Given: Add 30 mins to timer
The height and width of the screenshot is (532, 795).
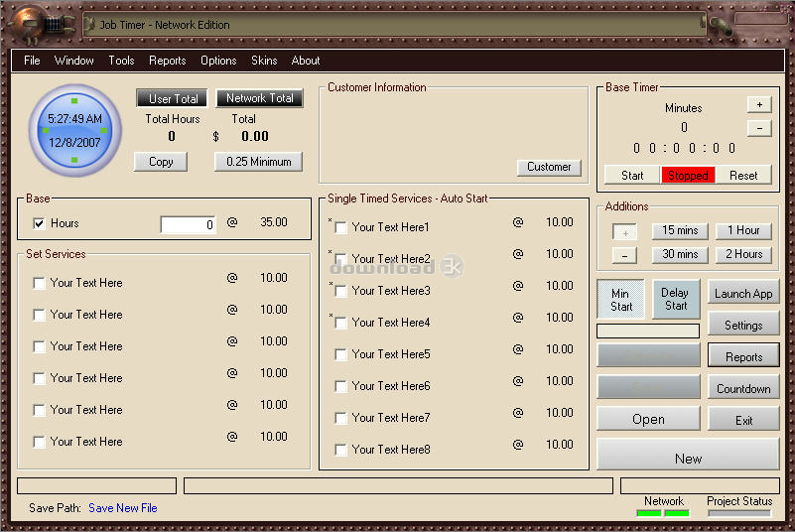Looking at the screenshot, I should click(x=680, y=254).
